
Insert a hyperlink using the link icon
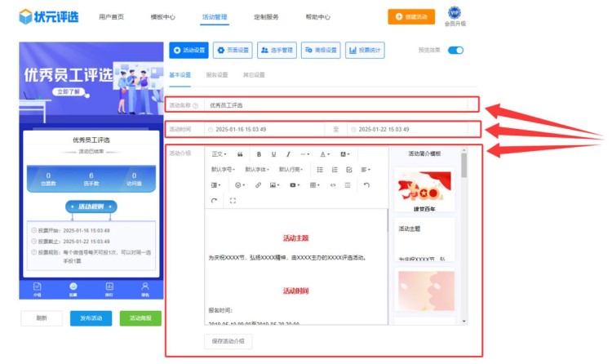pyautogui.click(x=258, y=185)
